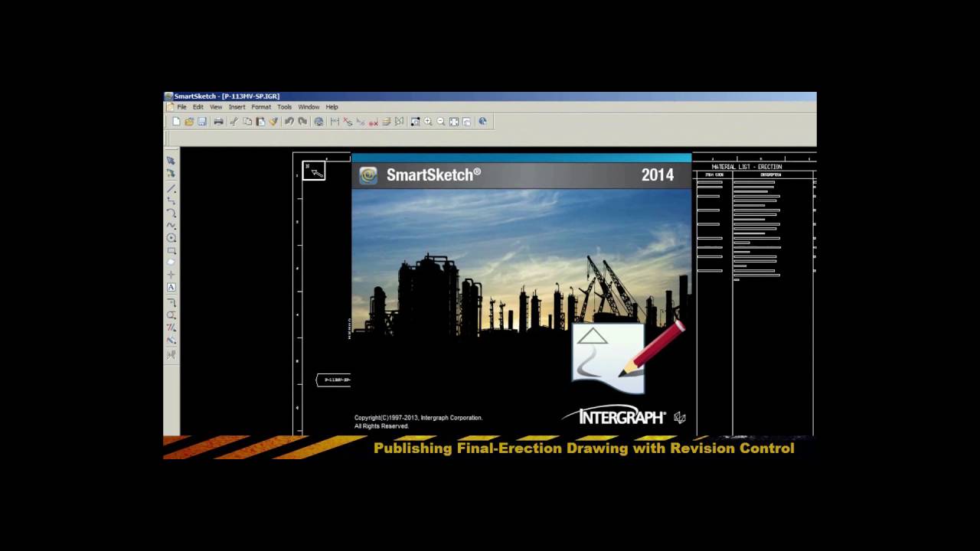Image resolution: width=980 pixels, height=551 pixels.
Task: Select the Curve drawing tool
Action: pyautogui.click(x=171, y=225)
